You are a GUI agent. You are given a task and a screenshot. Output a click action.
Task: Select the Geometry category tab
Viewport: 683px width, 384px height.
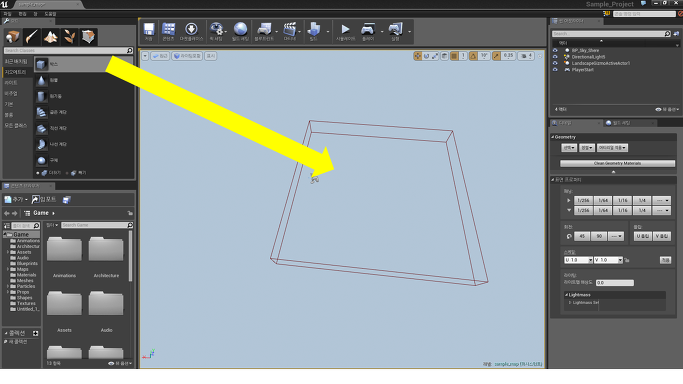coord(16,72)
